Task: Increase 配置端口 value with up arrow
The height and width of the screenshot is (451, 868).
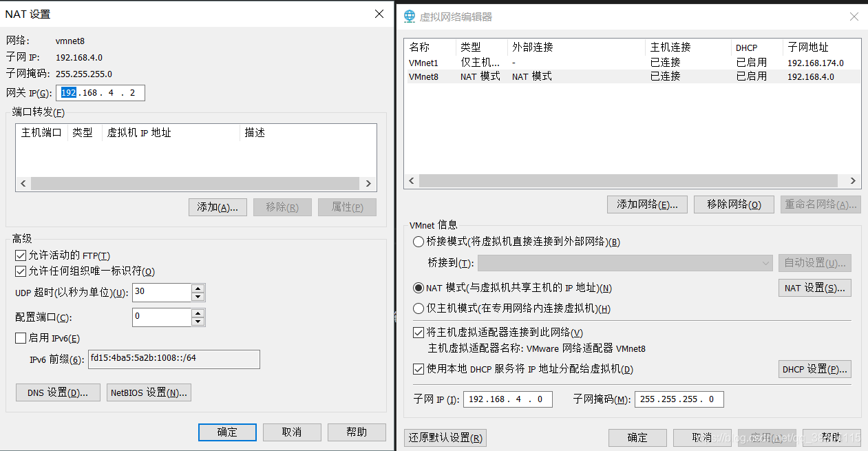Action: [x=198, y=313]
